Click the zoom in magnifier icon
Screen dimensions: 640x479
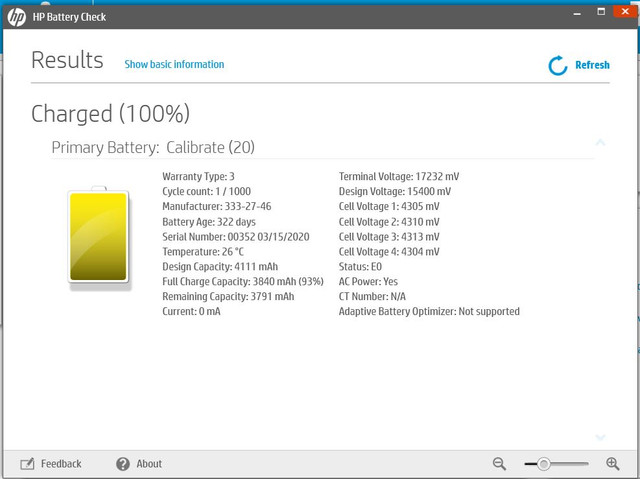tap(612, 463)
